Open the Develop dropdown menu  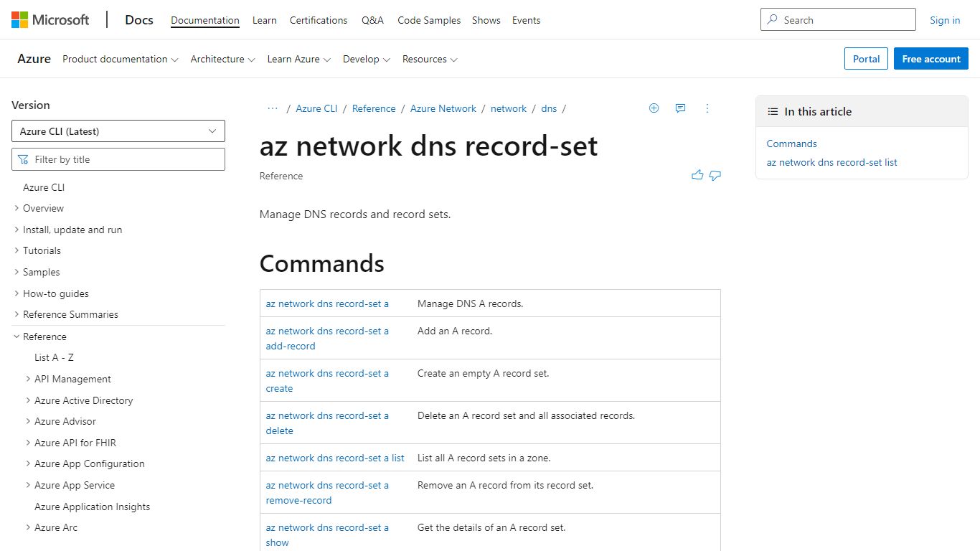click(x=366, y=59)
